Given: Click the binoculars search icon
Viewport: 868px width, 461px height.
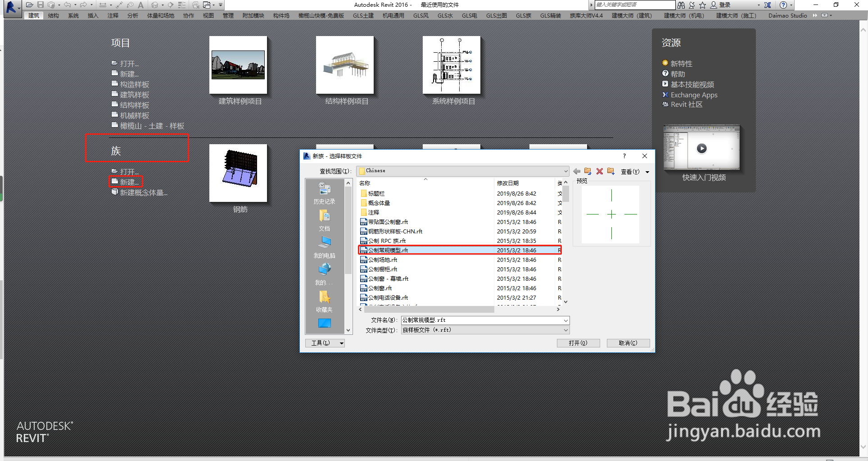Looking at the screenshot, I should [681, 5].
